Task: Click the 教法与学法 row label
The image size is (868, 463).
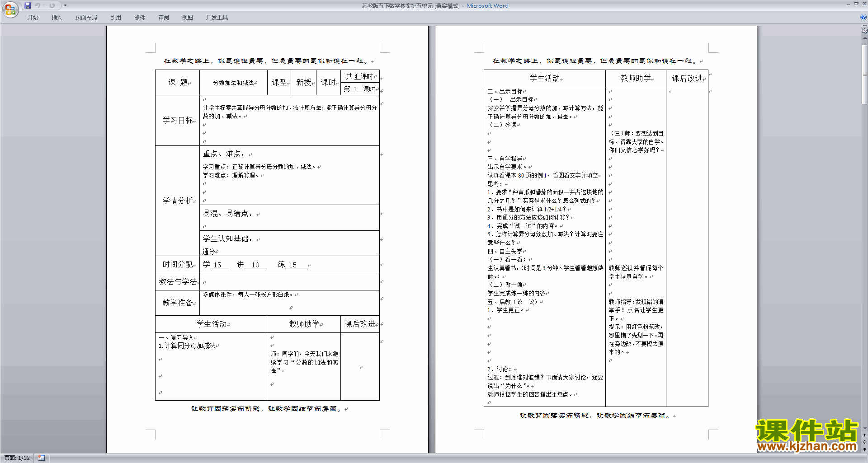Action: click(178, 281)
